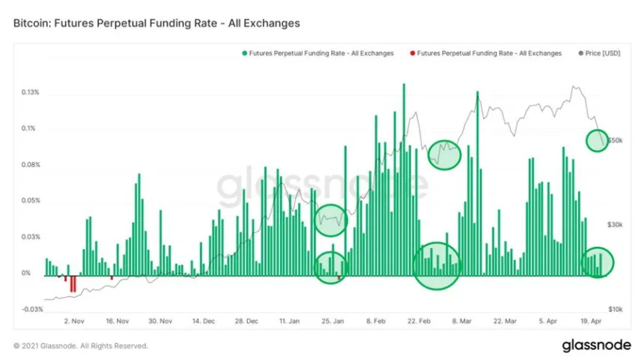
Task: Click the large green circle above 22 Feb
Action: click(x=437, y=264)
